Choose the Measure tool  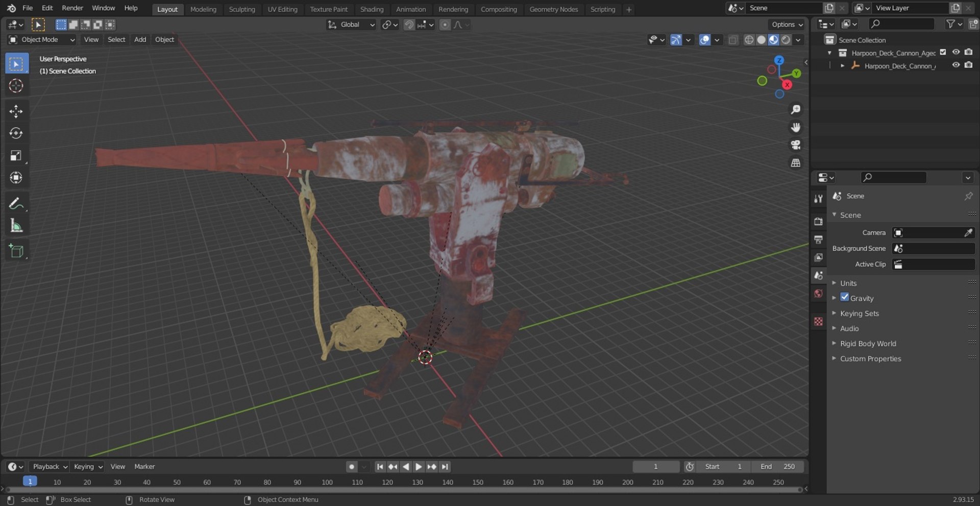coord(16,226)
